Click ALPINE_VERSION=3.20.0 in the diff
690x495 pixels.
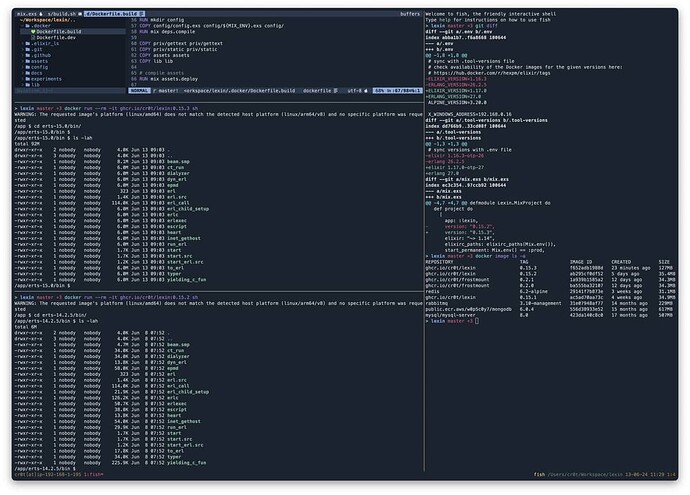coord(457,103)
